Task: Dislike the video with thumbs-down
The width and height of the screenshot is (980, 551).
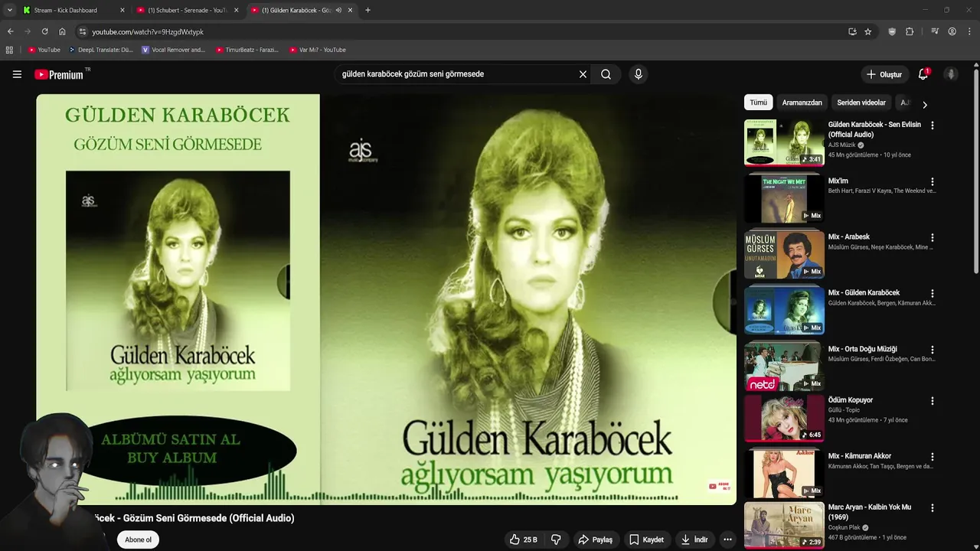Action: click(x=556, y=540)
